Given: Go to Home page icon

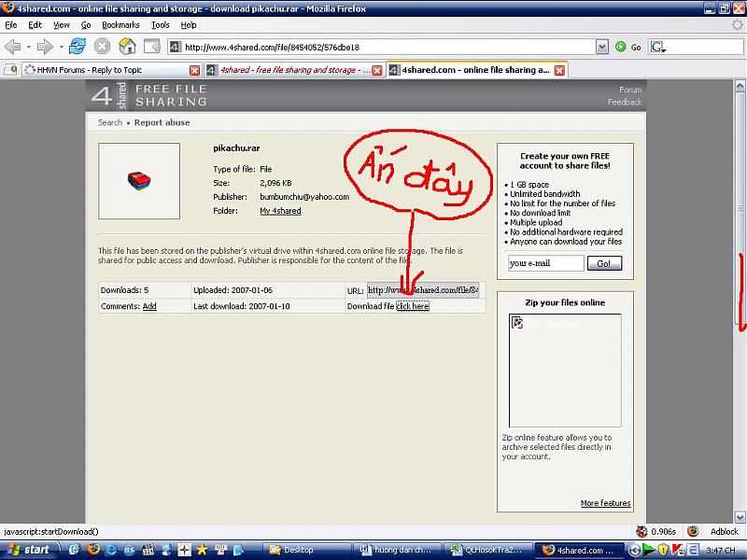Looking at the screenshot, I should click(128, 46).
